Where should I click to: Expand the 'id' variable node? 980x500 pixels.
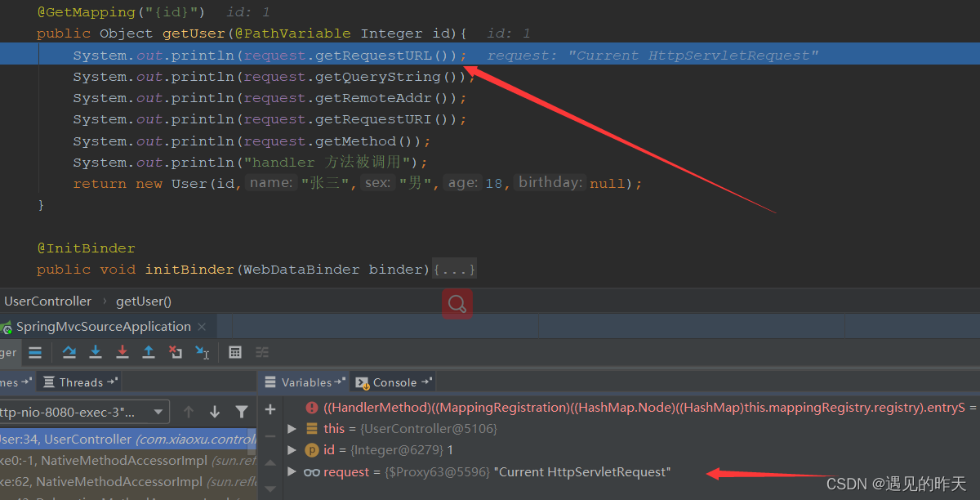click(292, 450)
